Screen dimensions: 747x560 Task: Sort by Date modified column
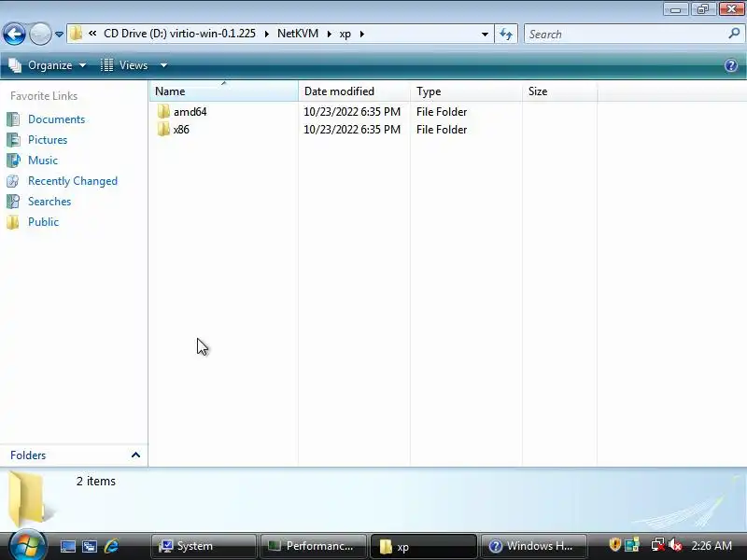coord(354,91)
